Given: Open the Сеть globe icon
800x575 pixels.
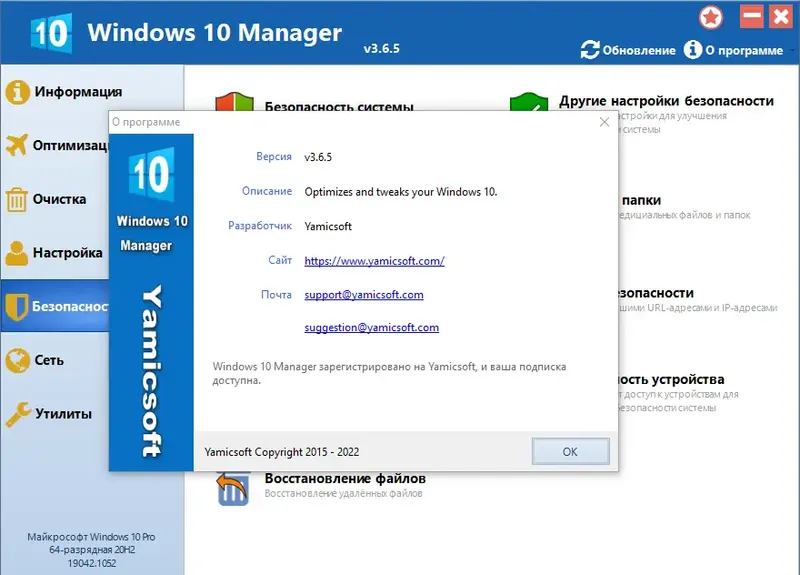Looking at the screenshot, I should 17,360.
